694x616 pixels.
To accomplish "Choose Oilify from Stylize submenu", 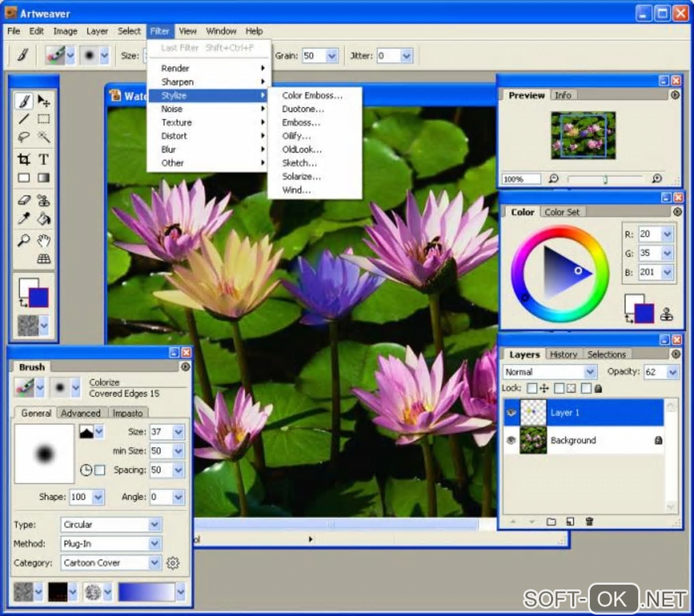I will click(297, 136).
